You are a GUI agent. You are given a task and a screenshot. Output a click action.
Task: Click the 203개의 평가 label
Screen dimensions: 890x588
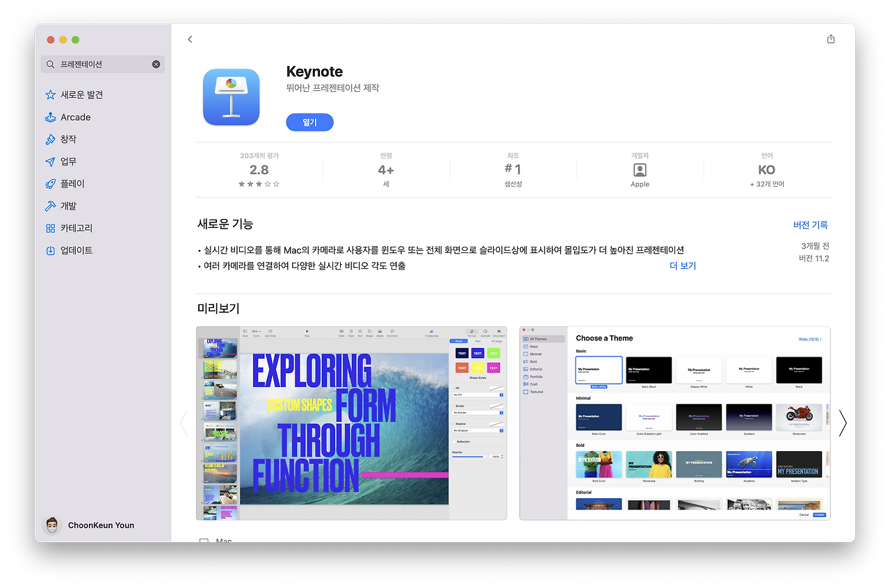point(259,156)
